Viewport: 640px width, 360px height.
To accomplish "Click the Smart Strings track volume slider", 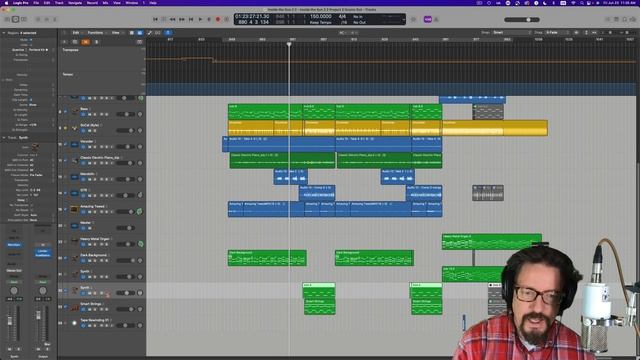I will point(126,309).
